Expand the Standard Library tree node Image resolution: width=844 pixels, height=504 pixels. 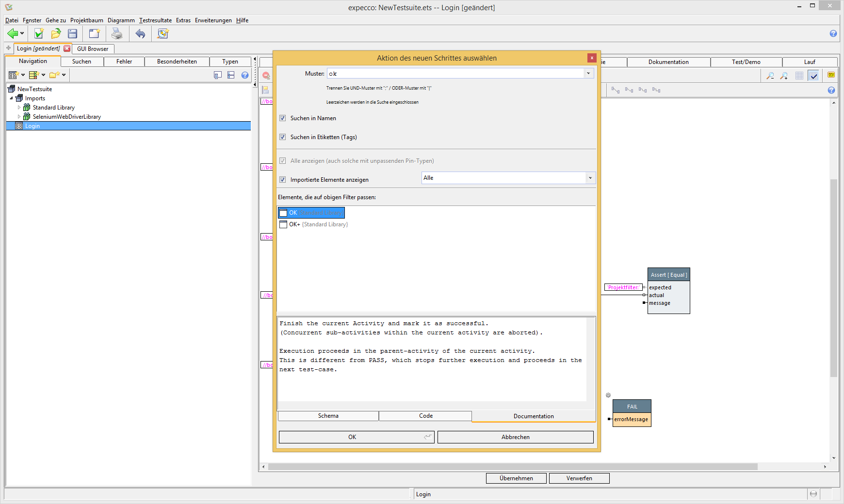(x=19, y=108)
